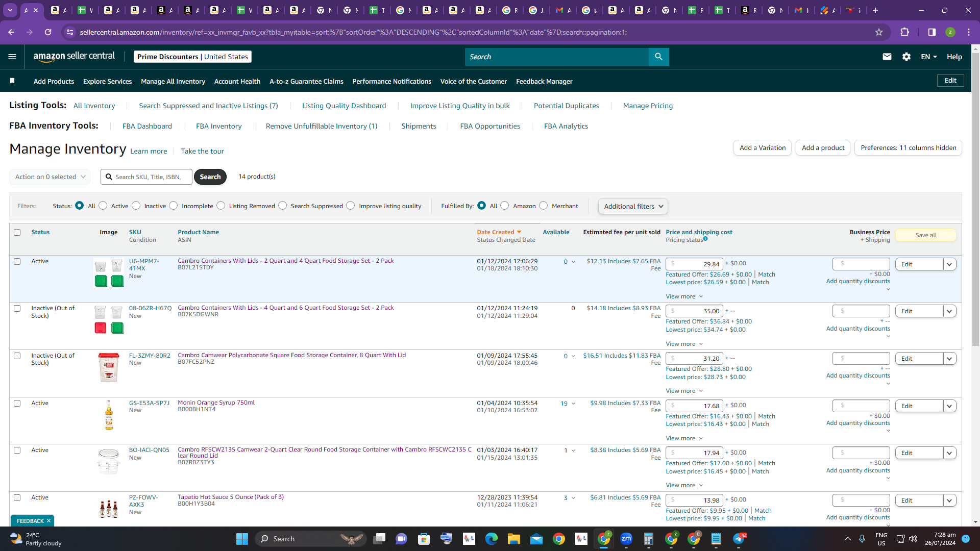The height and width of the screenshot is (551, 980).
Task: Open tab search dropdown in Chrome
Action: [10, 10]
